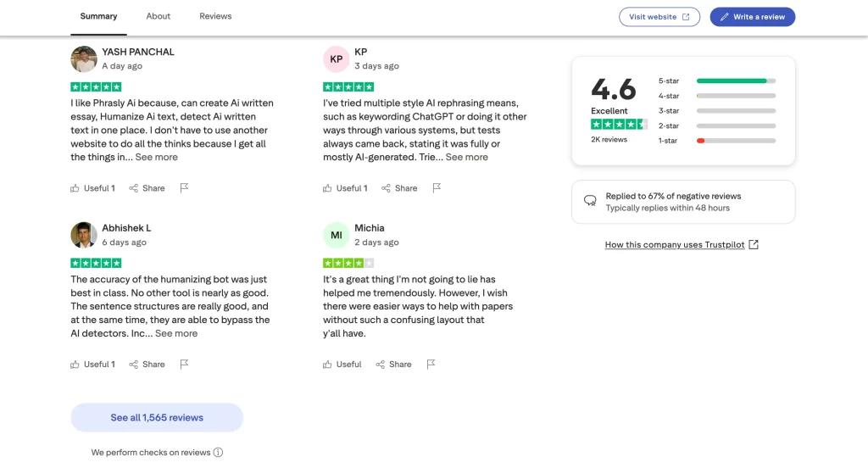Click the 2-star rating progress bar
This screenshot has width=868, height=468.
click(736, 125)
